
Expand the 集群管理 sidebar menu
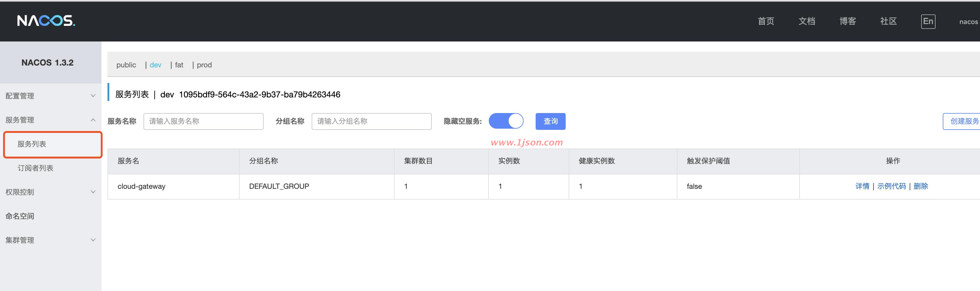point(50,240)
